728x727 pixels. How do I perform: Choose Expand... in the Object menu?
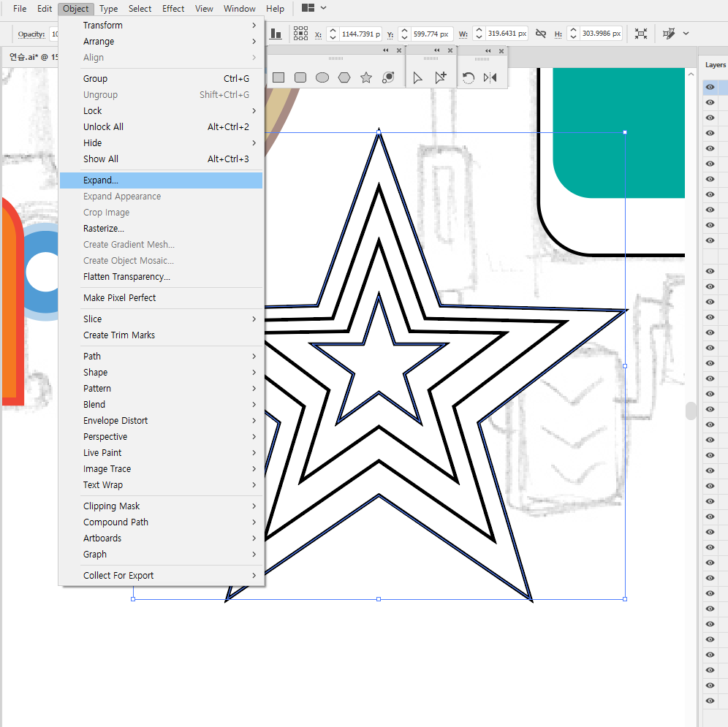point(161,180)
